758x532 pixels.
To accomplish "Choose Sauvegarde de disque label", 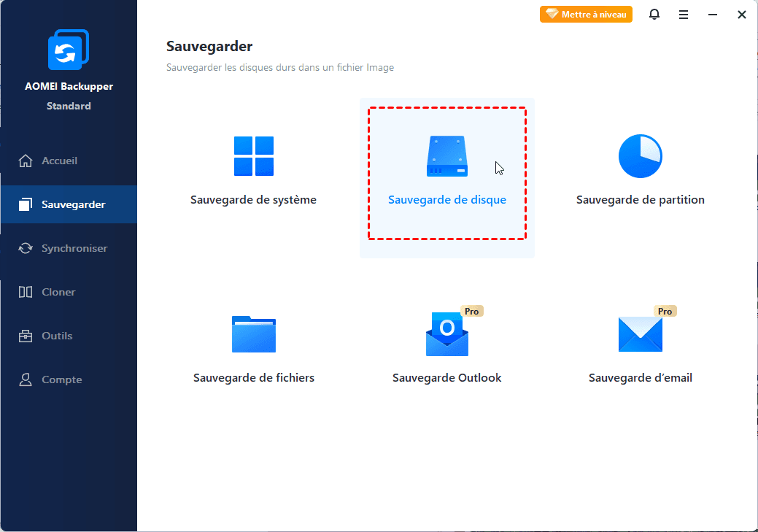I will 447,200.
